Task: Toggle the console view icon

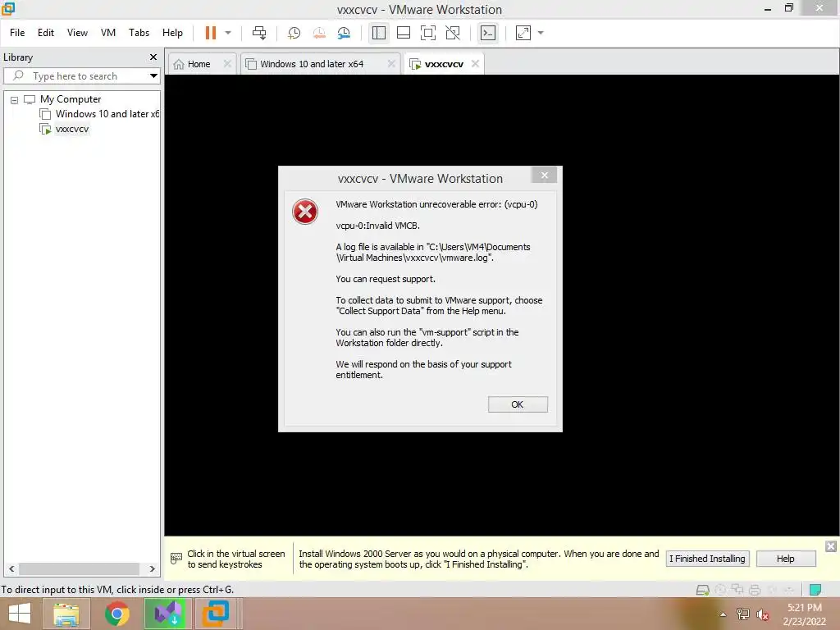Action: tap(488, 33)
